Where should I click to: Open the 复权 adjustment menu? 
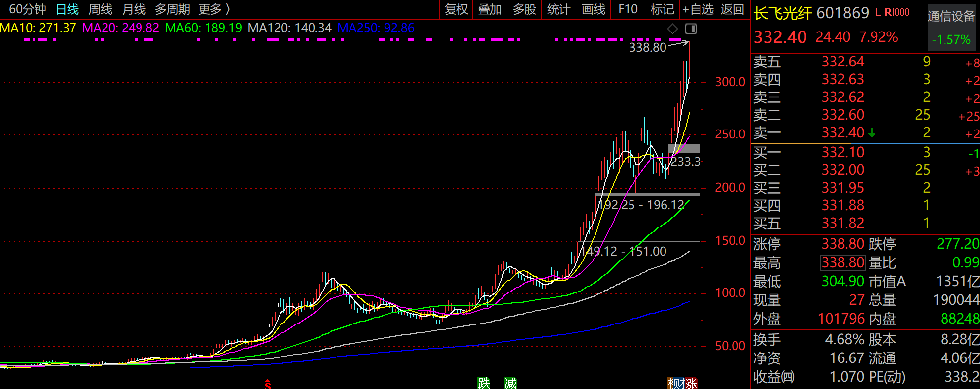click(x=456, y=9)
